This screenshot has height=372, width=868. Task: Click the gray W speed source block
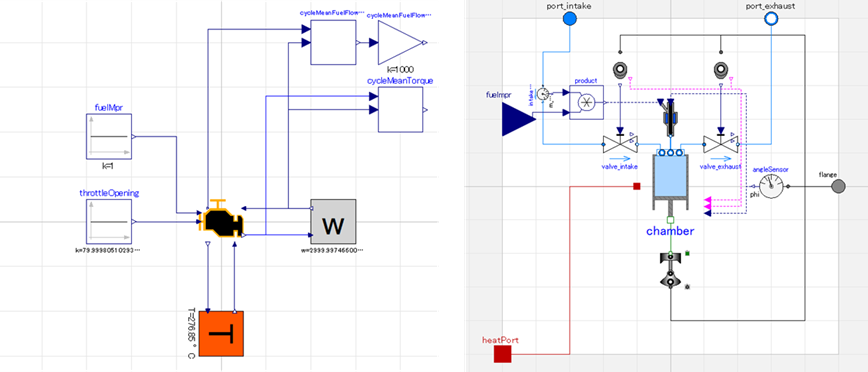[x=333, y=221]
